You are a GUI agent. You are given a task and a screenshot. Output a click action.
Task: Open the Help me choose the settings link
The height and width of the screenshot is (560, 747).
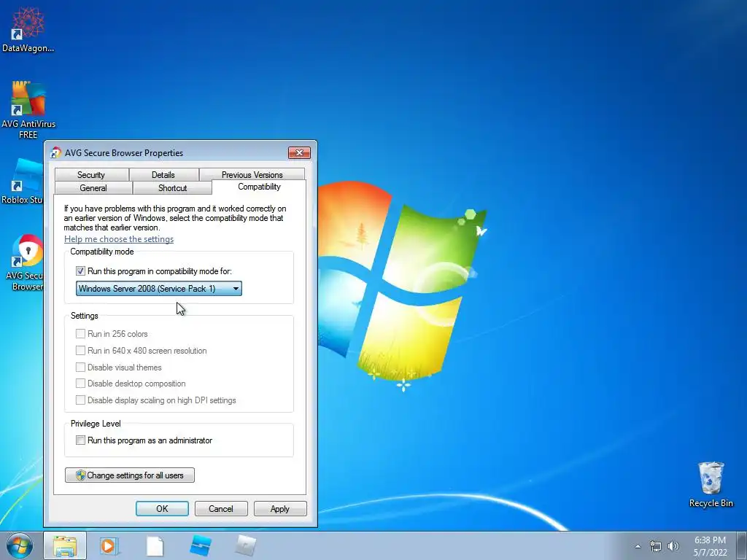click(x=119, y=239)
